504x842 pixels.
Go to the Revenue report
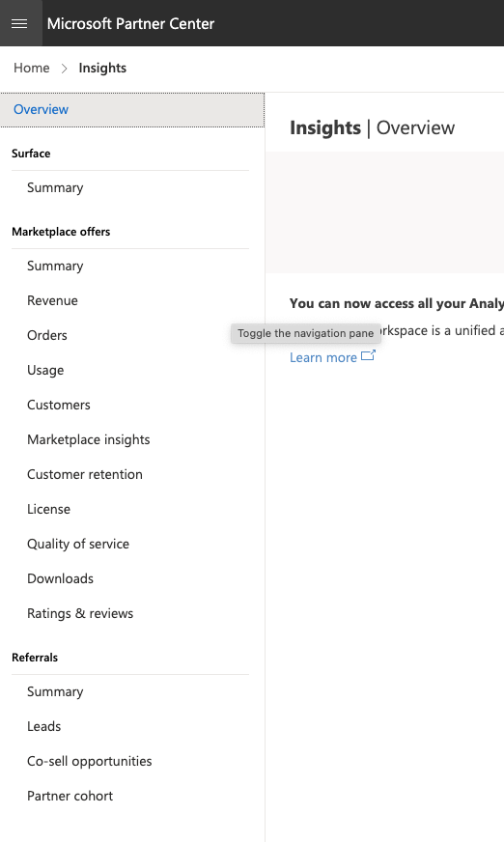tap(52, 300)
